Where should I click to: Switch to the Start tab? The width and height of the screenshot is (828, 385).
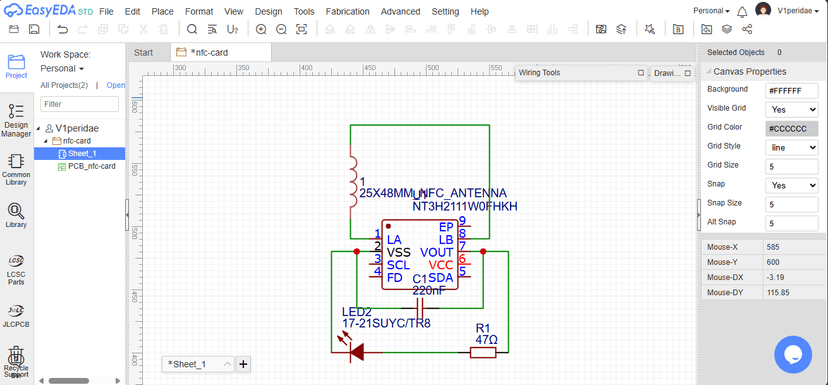[144, 52]
